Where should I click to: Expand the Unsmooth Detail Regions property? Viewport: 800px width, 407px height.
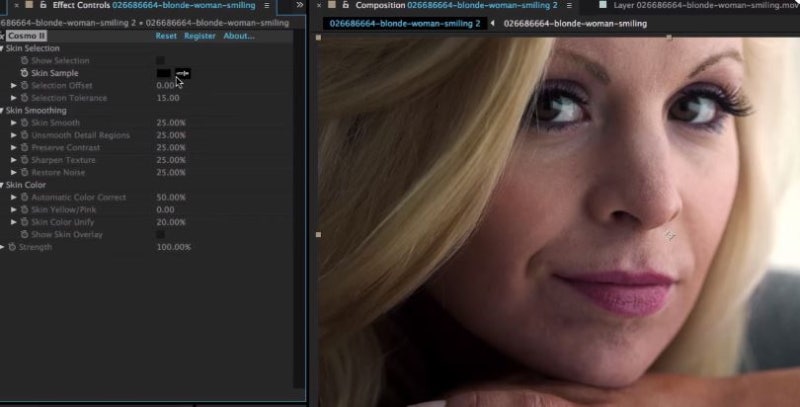14,135
